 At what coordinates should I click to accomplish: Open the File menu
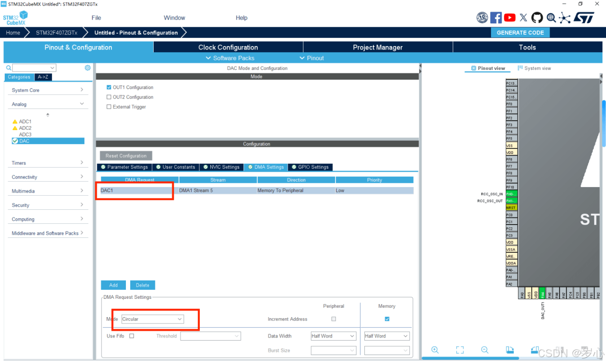pyautogui.click(x=96, y=18)
